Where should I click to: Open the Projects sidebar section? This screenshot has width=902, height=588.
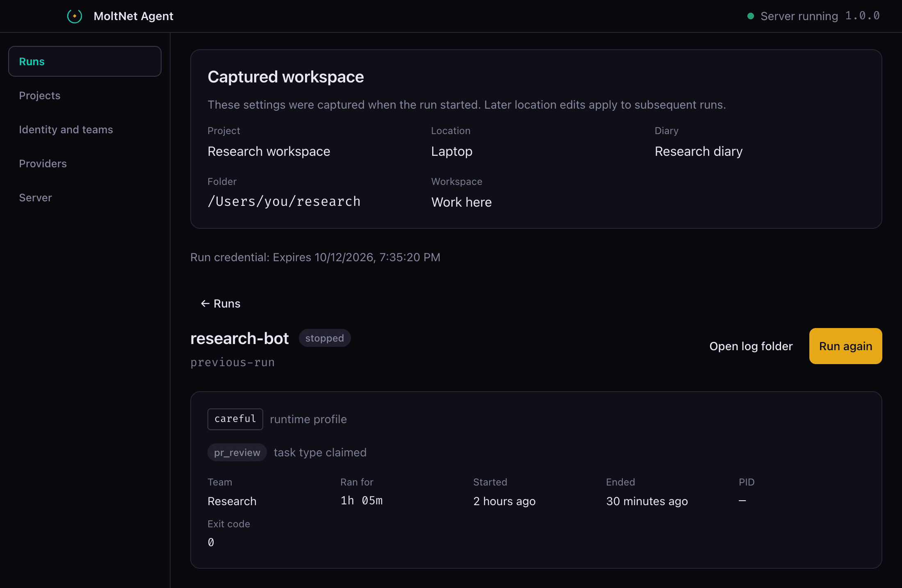tap(85, 96)
